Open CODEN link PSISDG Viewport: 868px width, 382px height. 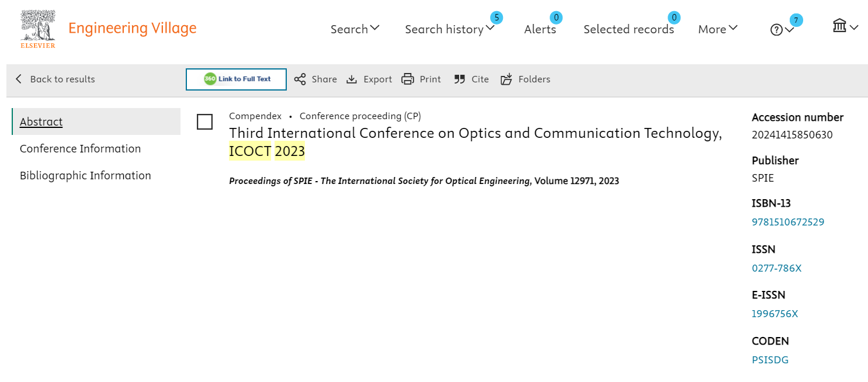click(770, 360)
